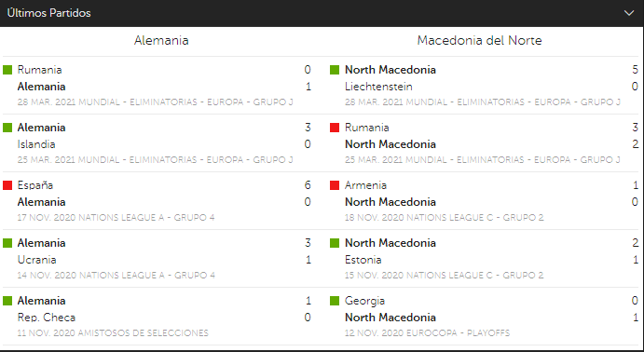Click red indicator next to Armenia match

pyautogui.click(x=335, y=185)
